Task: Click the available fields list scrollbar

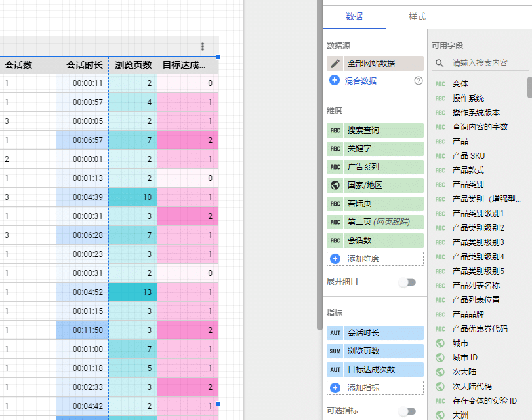Action: 529,87
